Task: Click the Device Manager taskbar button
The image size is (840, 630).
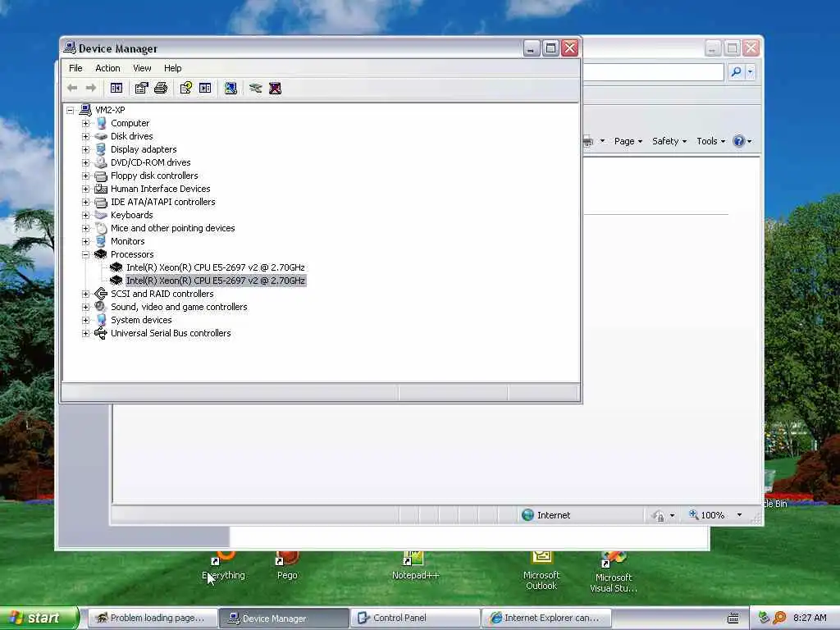Action: [284, 619]
